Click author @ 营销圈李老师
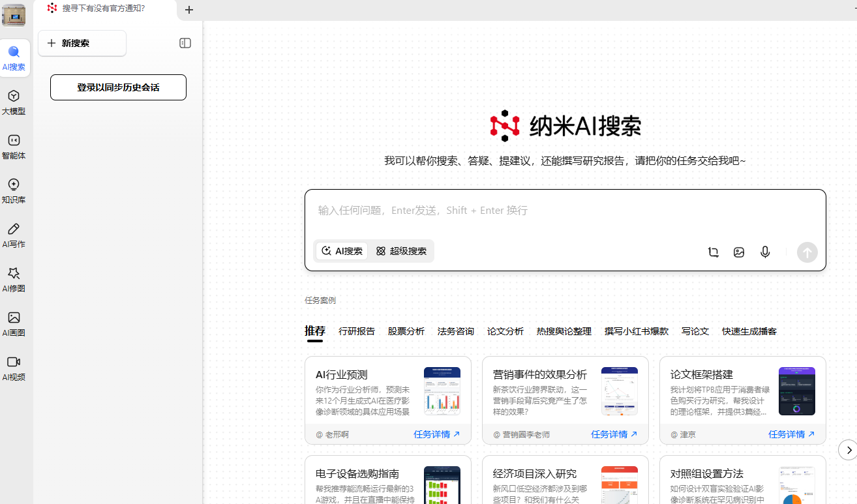 coord(521,434)
